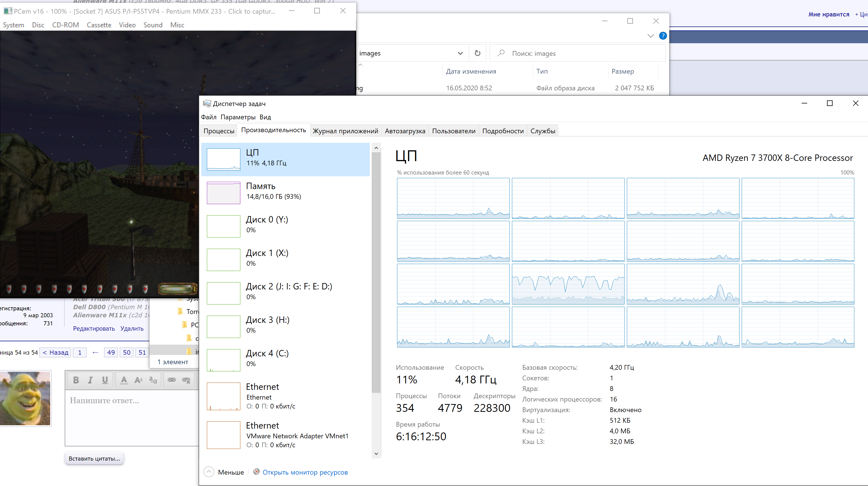This screenshot has width=868, height=486.
Task: Click Открыть монитор ресурсов link
Action: pyautogui.click(x=304, y=472)
